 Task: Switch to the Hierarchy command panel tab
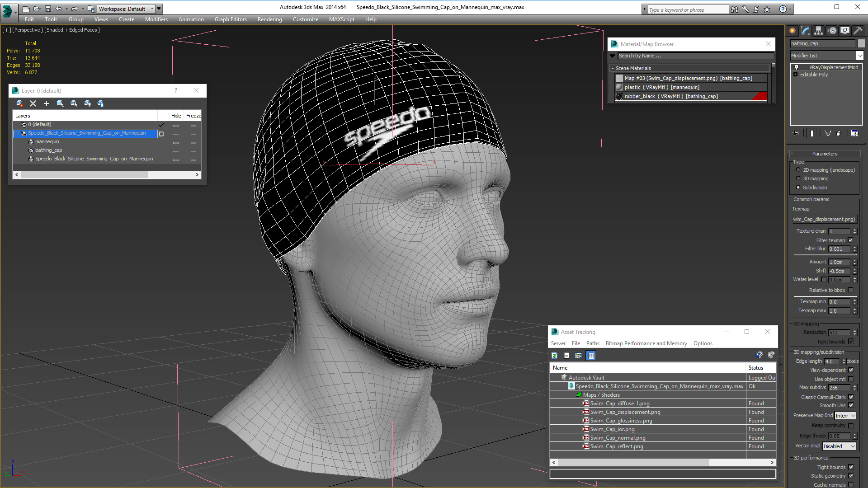818,31
